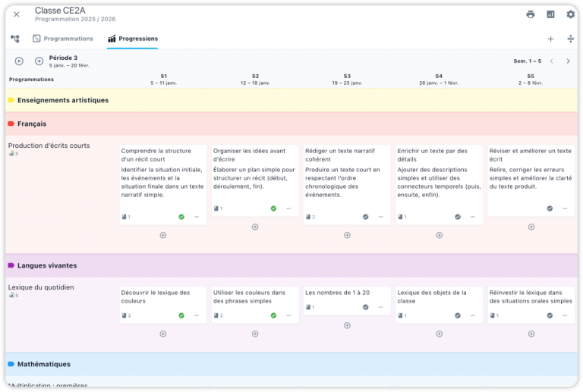The width and height of the screenshot is (583, 392).
Task: Click the red Français color tag
Action: click(x=11, y=124)
